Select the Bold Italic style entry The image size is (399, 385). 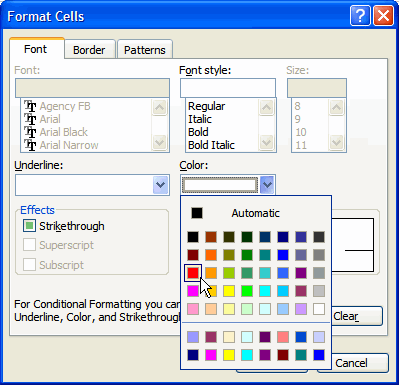coord(211,145)
